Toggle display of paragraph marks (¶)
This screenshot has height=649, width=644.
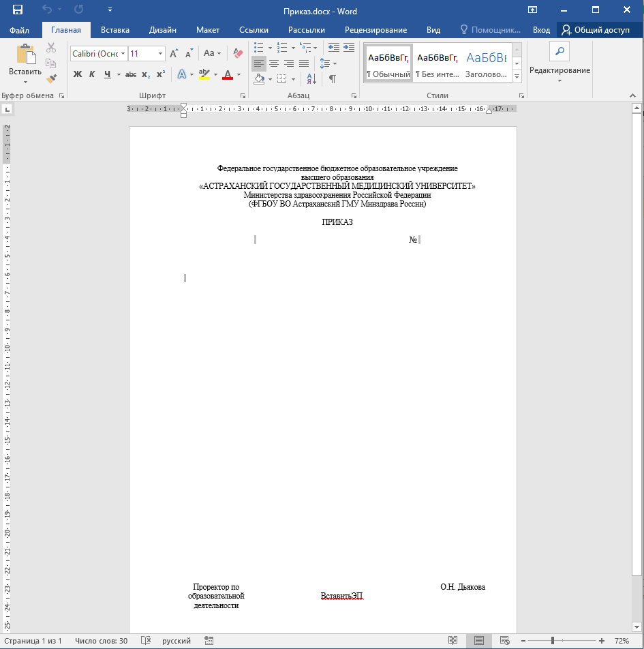pos(333,79)
